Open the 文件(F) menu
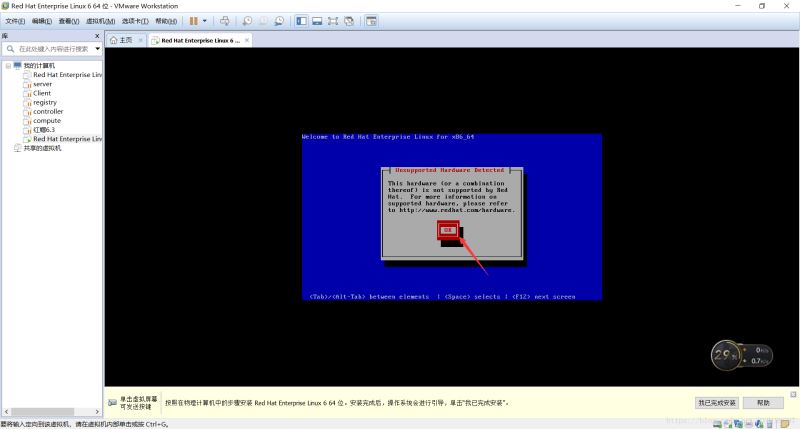The height and width of the screenshot is (429, 800). tap(15, 21)
